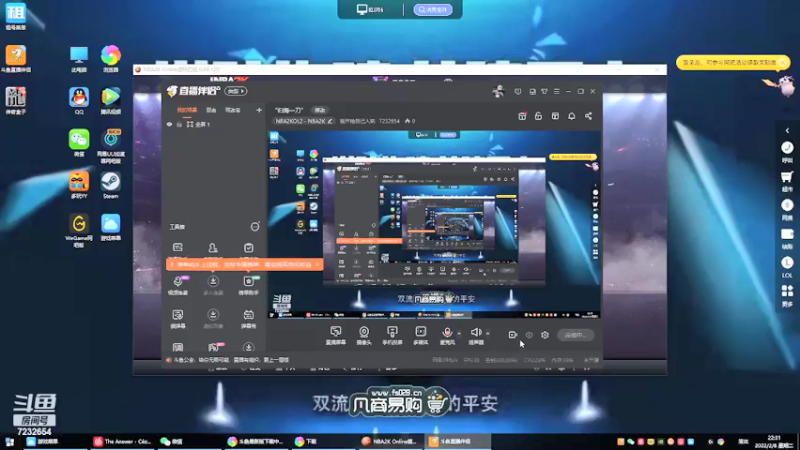Edit the NBA2KOL2 category label

[304, 121]
